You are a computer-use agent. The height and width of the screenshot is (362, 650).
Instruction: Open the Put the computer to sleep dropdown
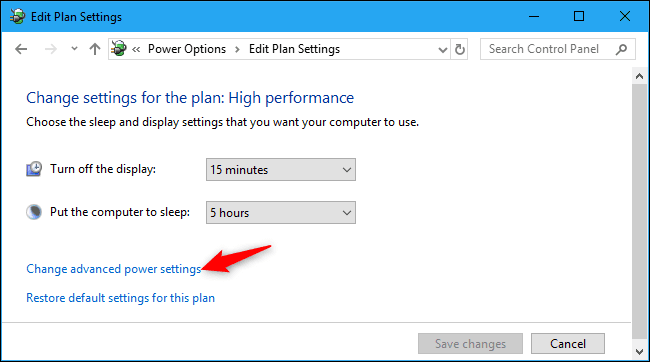281,212
